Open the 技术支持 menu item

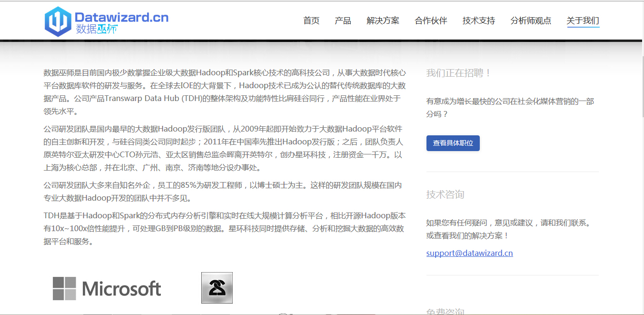click(478, 20)
